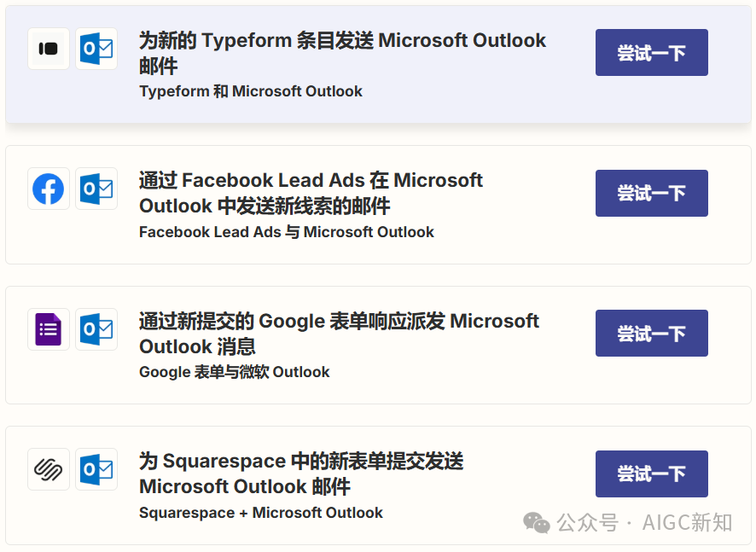Click 尝试一下 button for Google 表单 template
This screenshot has width=756, height=552.
coord(651,333)
